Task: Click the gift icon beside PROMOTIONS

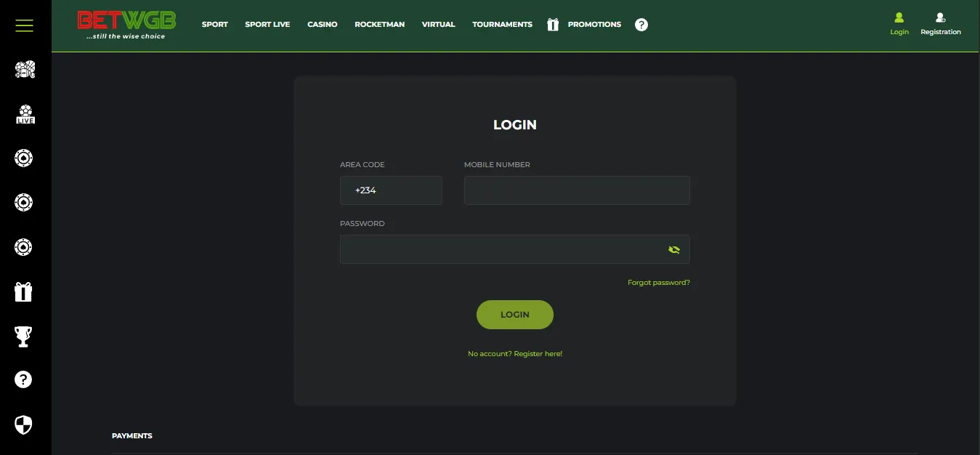Action: click(x=553, y=24)
